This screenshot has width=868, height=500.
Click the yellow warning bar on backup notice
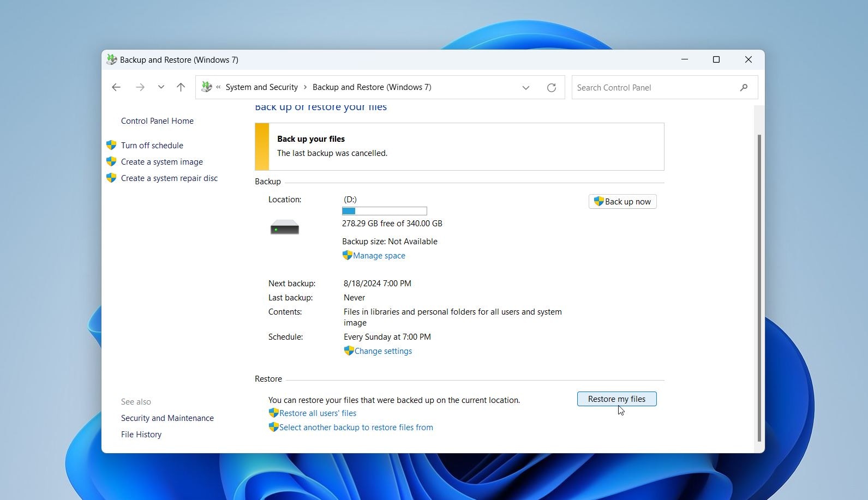coord(262,147)
